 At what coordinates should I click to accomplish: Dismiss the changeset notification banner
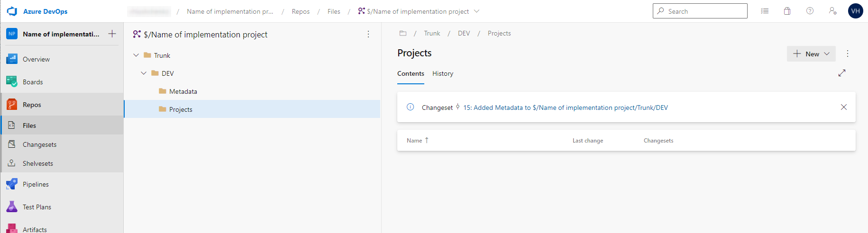pos(843,107)
